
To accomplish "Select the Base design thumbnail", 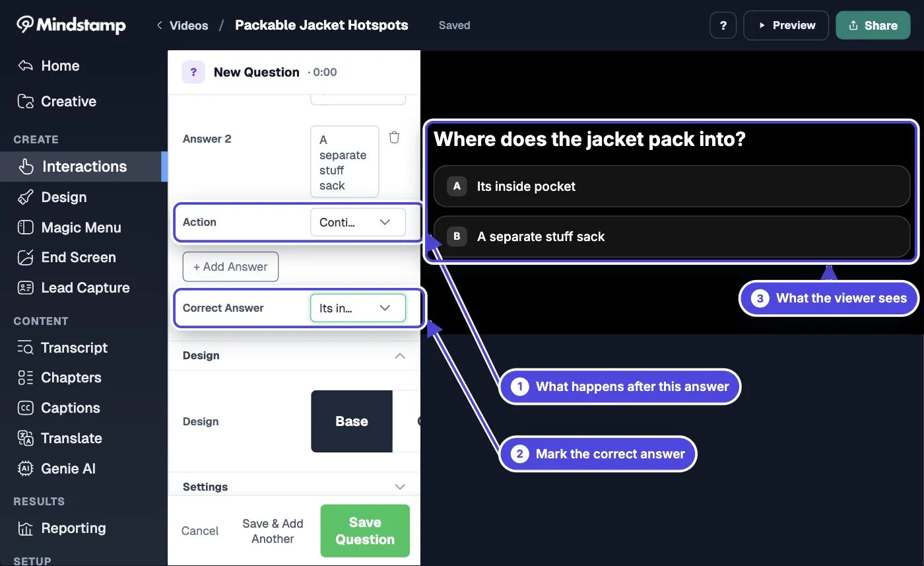I will point(352,421).
